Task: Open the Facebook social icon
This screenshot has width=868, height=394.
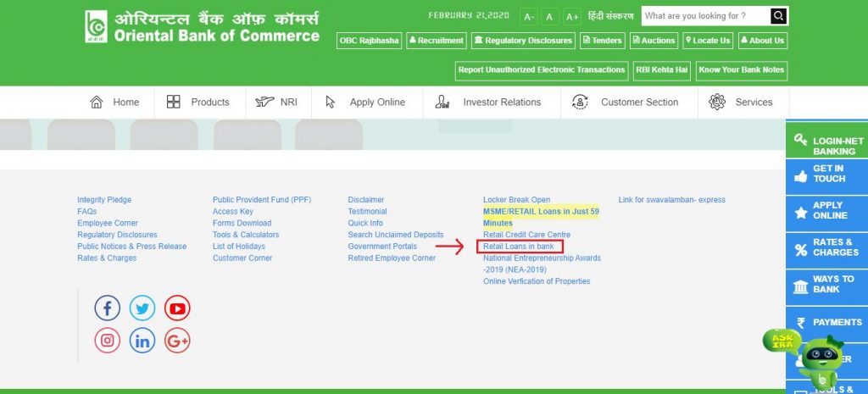Action: click(x=108, y=308)
